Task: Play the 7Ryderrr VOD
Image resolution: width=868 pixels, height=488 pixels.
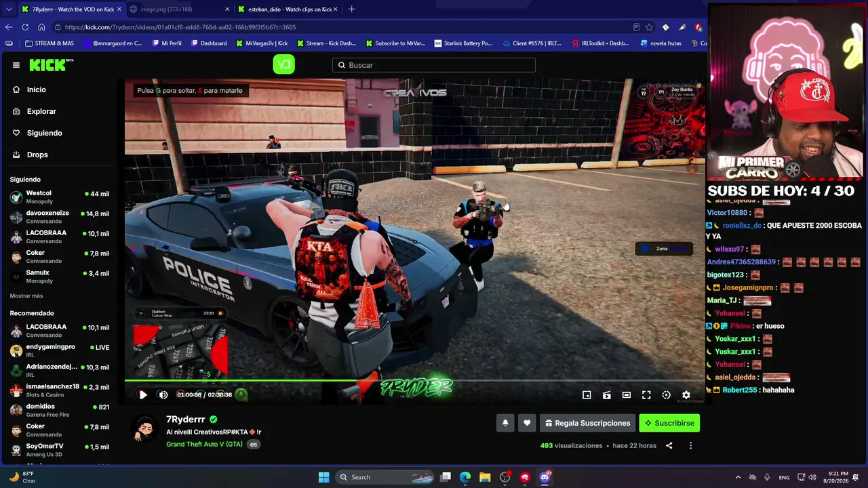Action: [x=143, y=394]
